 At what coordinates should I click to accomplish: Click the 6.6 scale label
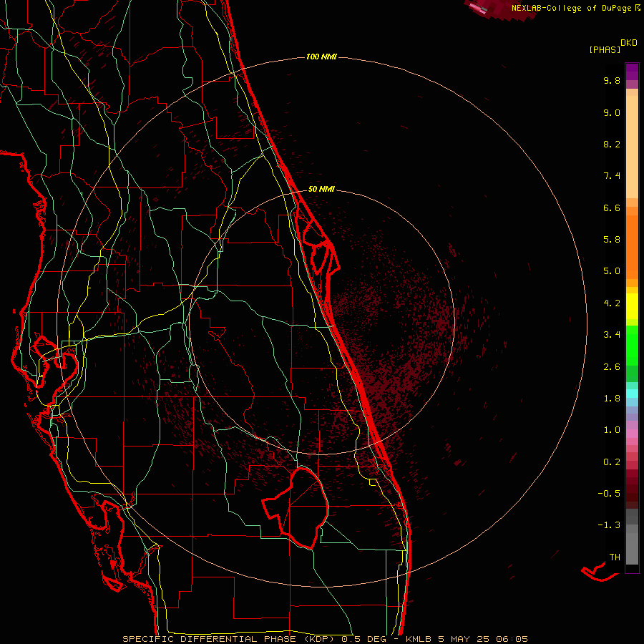(612, 208)
